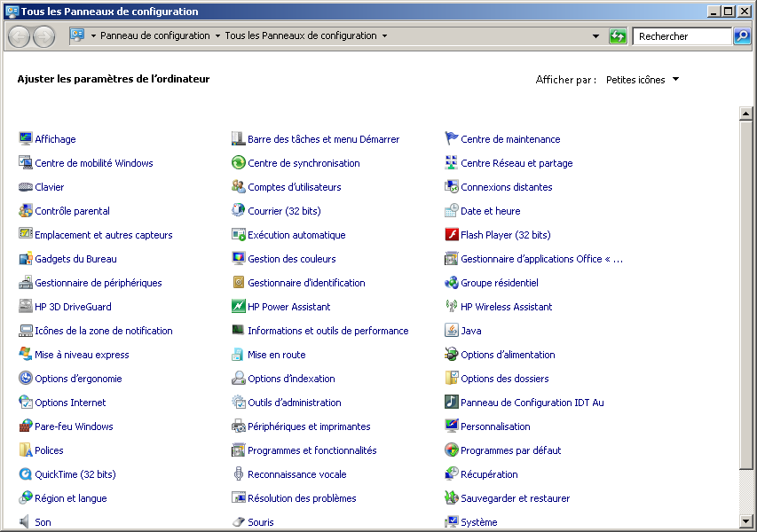The width and height of the screenshot is (757, 532).
Task: Open the Programmes et fonctionnalités link
Action: (311, 450)
